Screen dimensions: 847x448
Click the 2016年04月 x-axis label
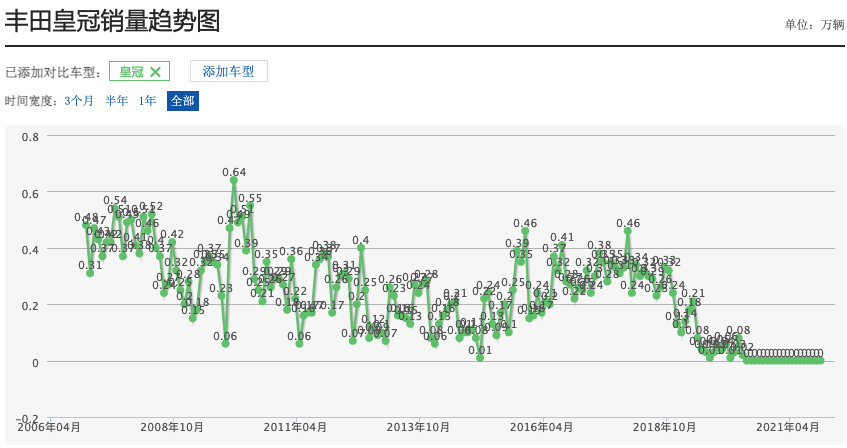click(541, 427)
